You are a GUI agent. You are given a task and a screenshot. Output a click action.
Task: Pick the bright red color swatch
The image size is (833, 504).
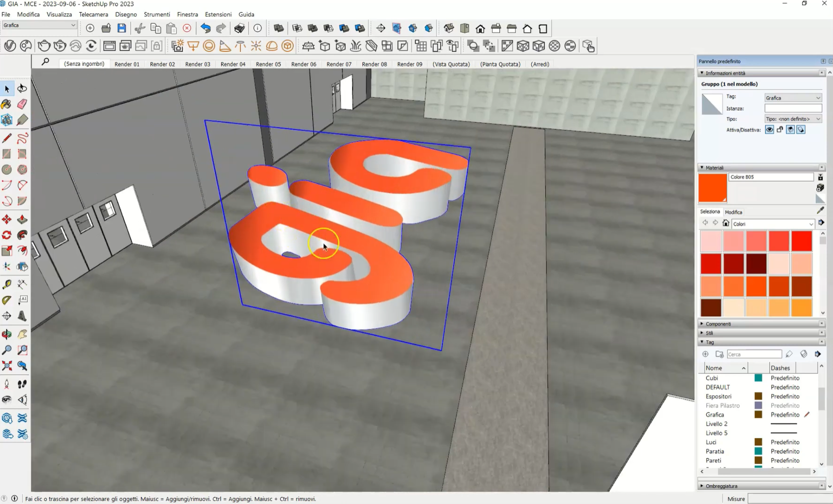[801, 241]
